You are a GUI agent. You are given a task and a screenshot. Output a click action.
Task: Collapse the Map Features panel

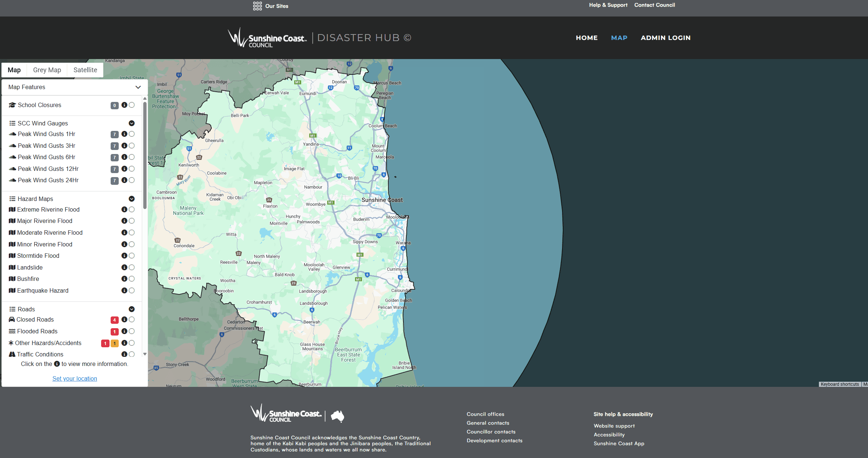click(x=138, y=87)
